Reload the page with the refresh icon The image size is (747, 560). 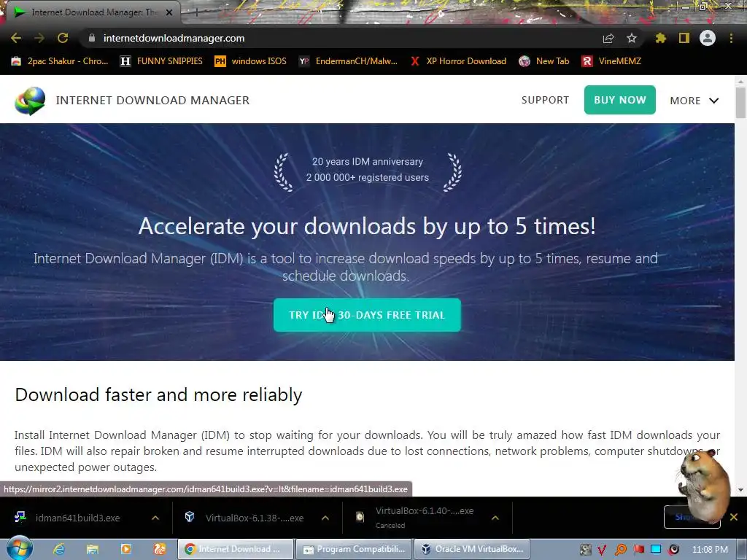63,38
